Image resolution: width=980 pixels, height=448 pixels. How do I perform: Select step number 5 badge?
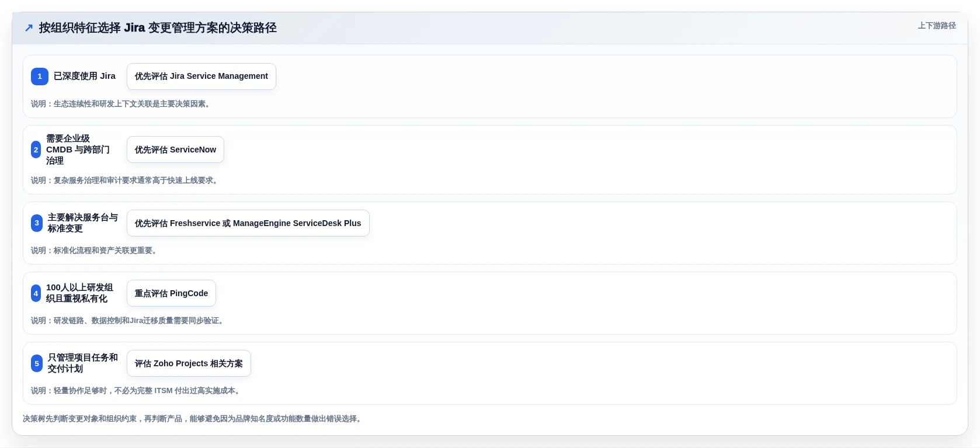(37, 363)
